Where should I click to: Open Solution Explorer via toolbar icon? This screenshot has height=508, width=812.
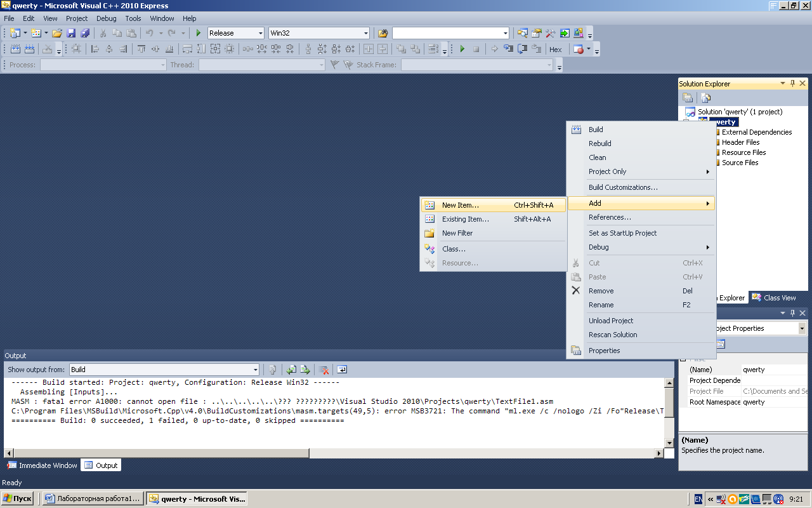tap(523, 33)
